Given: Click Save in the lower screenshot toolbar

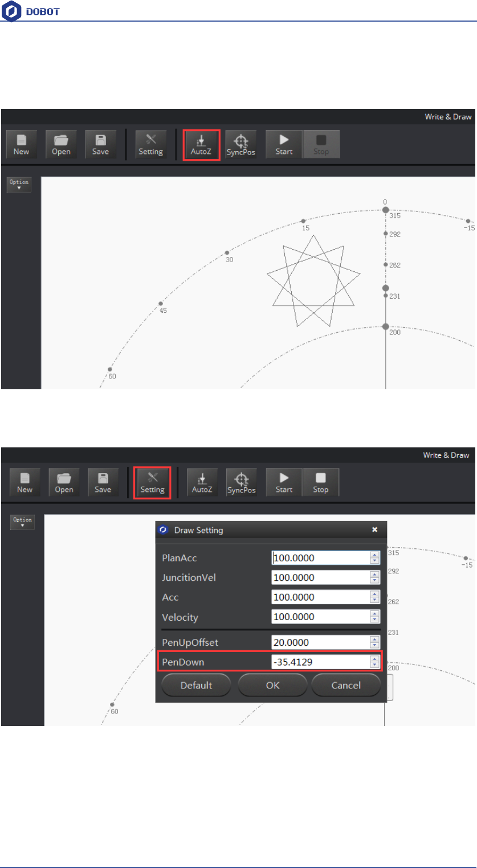Looking at the screenshot, I should [103, 482].
